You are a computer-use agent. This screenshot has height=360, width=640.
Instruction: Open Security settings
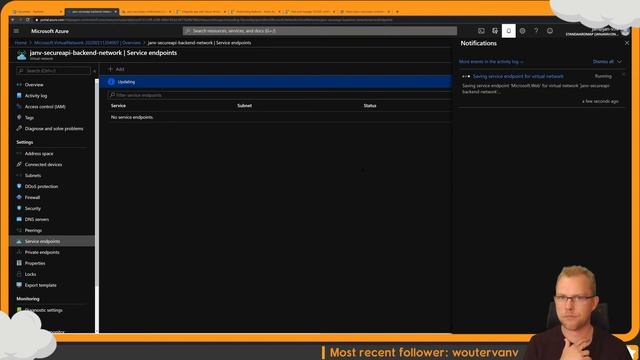[33, 209]
